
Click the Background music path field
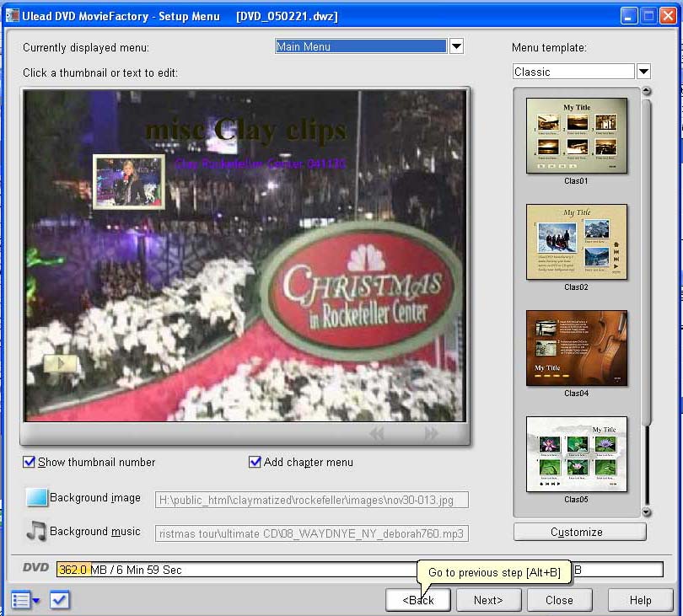tap(311, 533)
